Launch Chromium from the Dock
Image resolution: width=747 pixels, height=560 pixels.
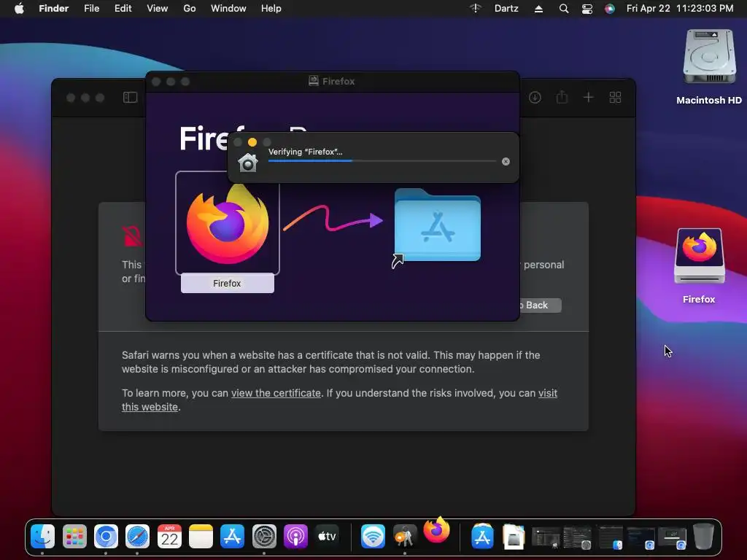(x=106, y=537)
